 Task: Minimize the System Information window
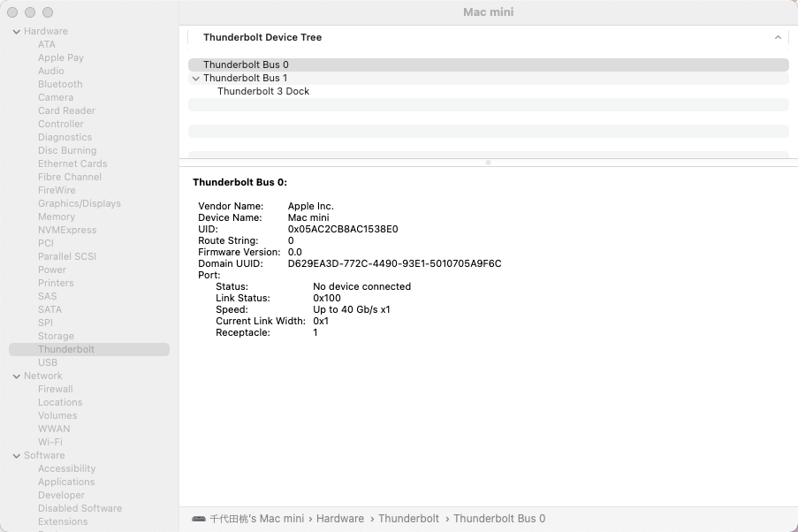pos(30,12)
